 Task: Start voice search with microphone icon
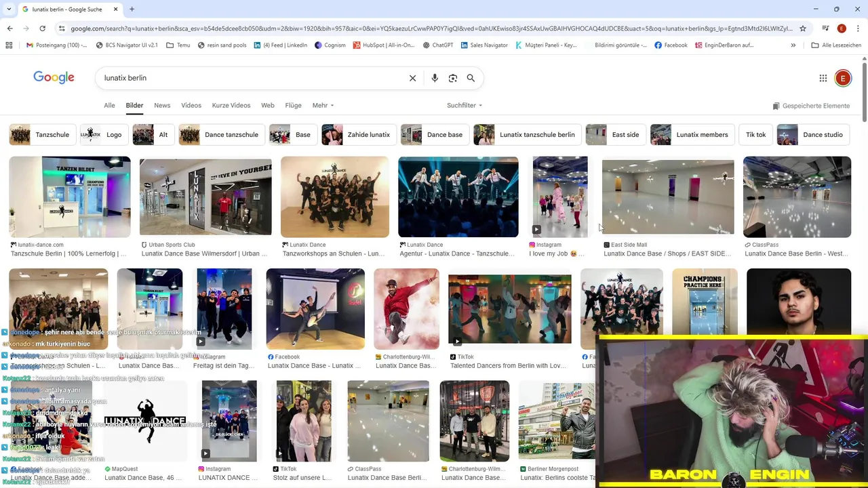435,78
